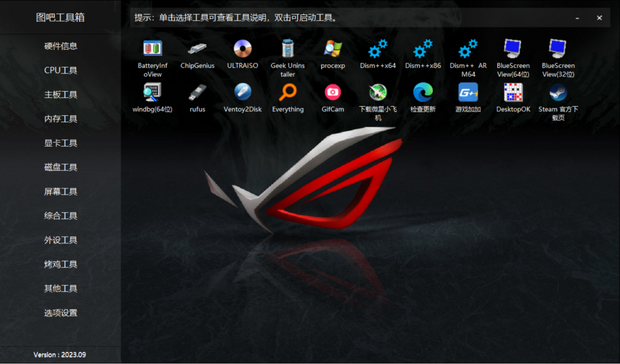Open rufus USB boot tool

(x=197, y=93)
